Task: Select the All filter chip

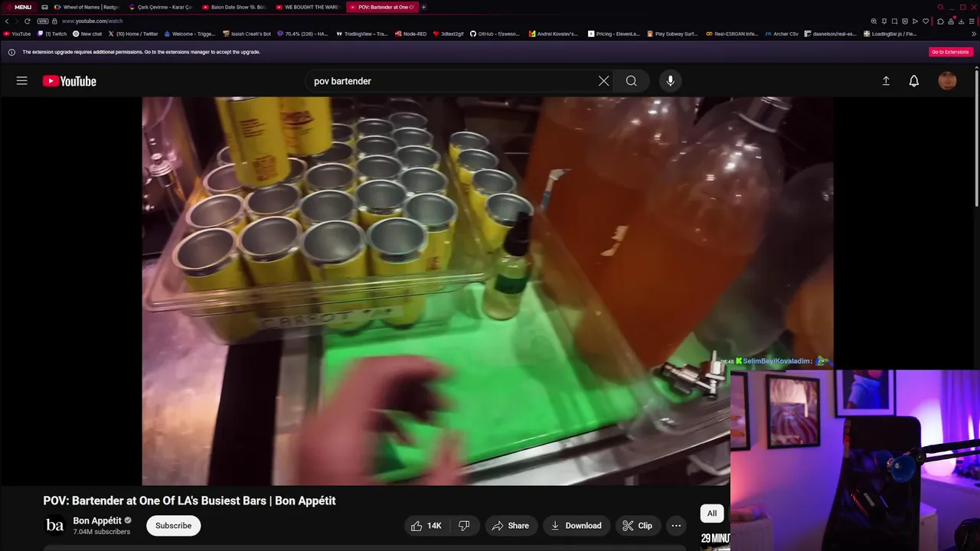Action: pyautogui.click(x=712, y=514)
